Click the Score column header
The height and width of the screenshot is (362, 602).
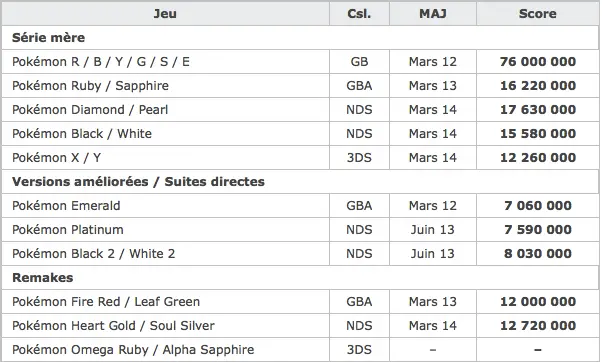(538, 14)
